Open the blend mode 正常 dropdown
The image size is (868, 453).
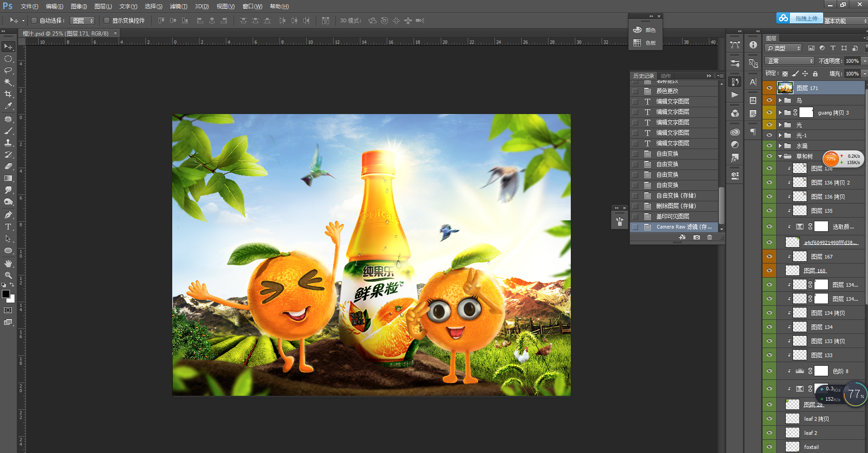[790, 61]
